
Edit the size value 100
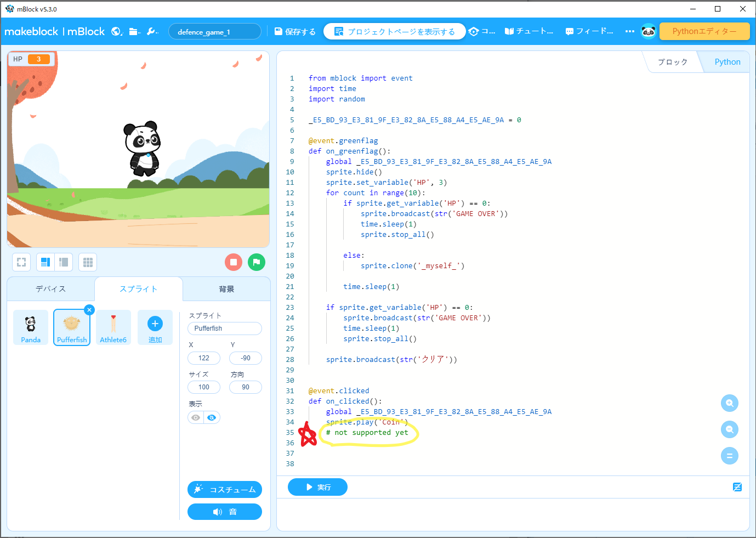tap(204, 387)
